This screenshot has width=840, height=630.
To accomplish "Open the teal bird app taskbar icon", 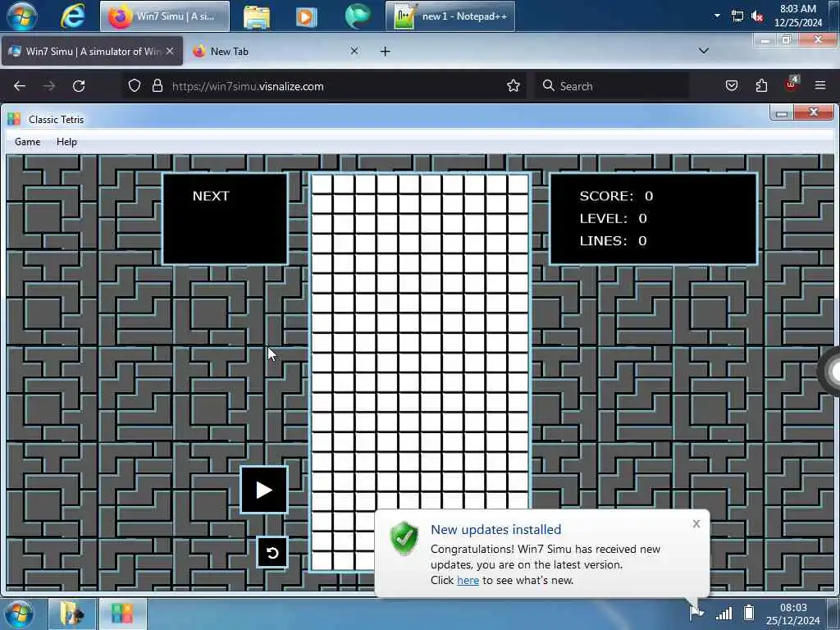I will [x=358, y=16].
